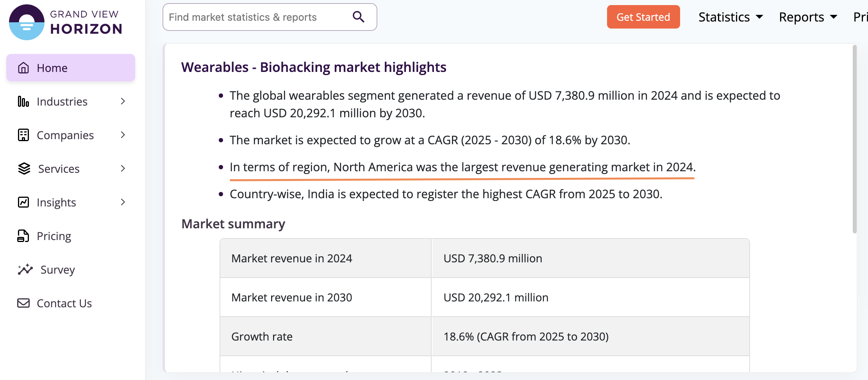Screen dimensions: 868x380
Task: Open the Statistics dropdown menu
Action: tap(730, 17)
